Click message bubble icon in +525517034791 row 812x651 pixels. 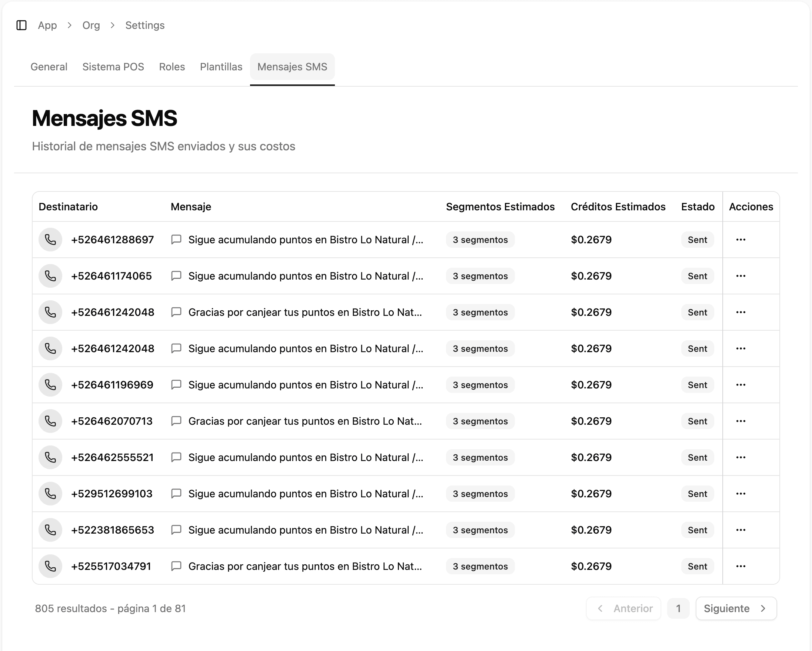pyautogui.click(x=176, y=566)
